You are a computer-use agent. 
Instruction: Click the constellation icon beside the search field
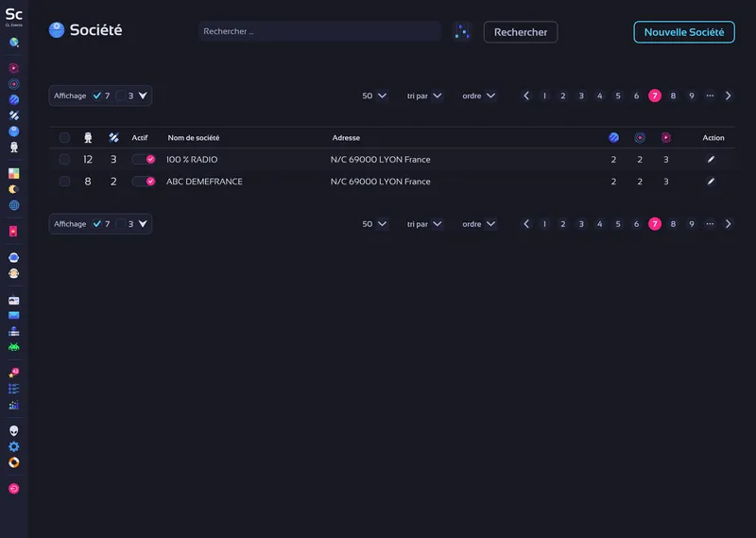point(462,32)
